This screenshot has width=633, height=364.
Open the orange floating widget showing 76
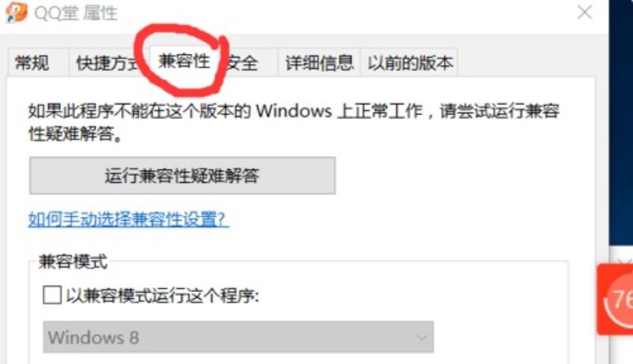pos(615,299)
